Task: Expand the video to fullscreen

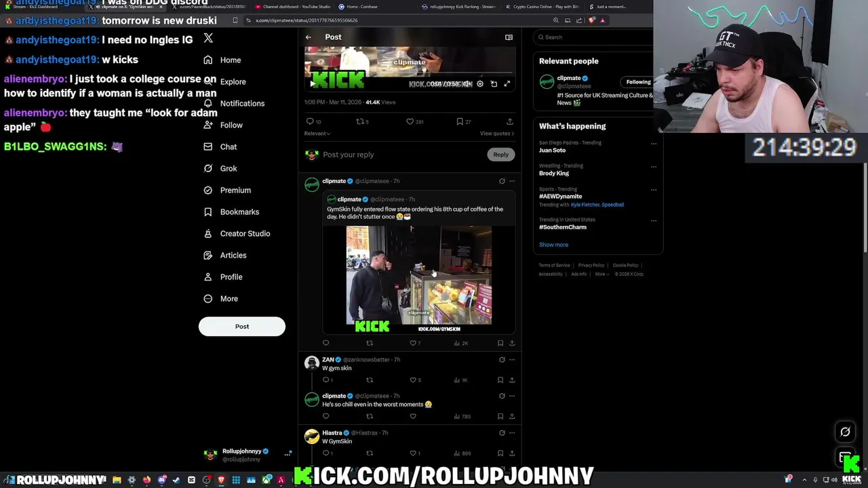Action: (x=507, y=84)
